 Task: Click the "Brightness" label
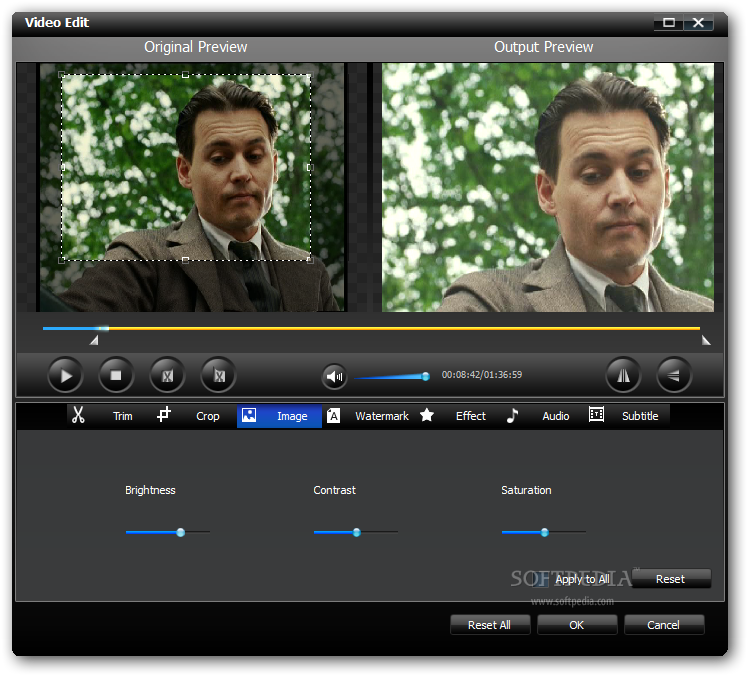[x=150, y=490]
